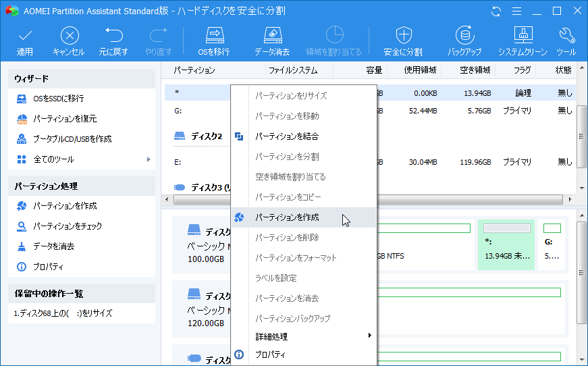The height and width of the screenshot is (366, 588).
Task: Click the sidebar パーティションをチェック icon
Action: click(22, 226)
